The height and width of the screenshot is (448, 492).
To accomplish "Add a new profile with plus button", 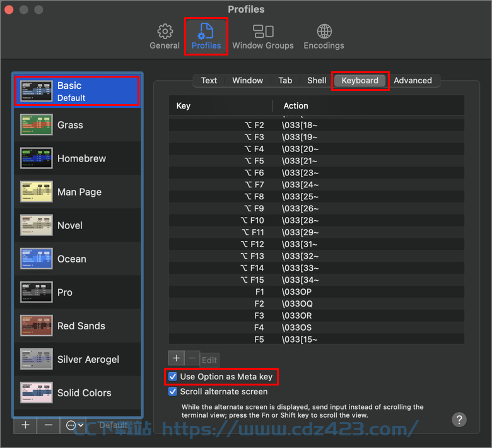I will pos(25,425).
